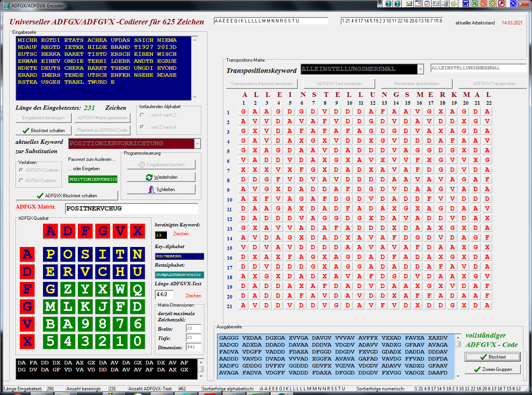
Task: Click the second help globe icon
Action: click(x=397, y=3)
